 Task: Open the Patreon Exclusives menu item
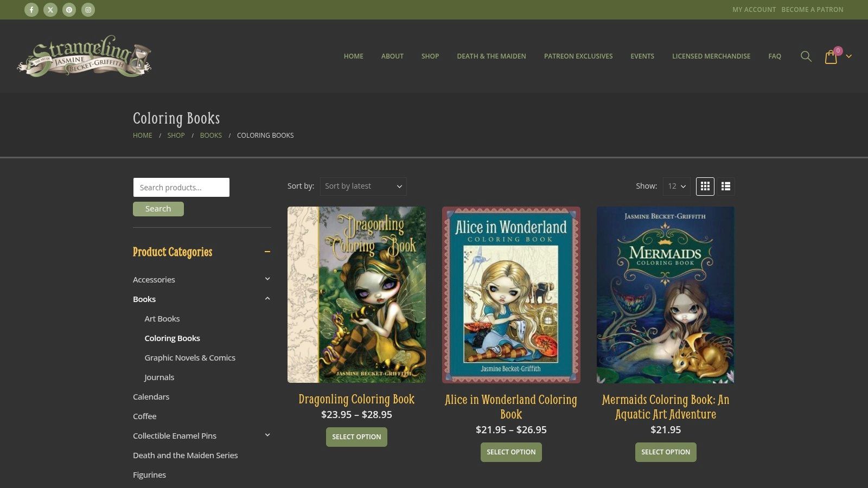(x=578, y=56)
